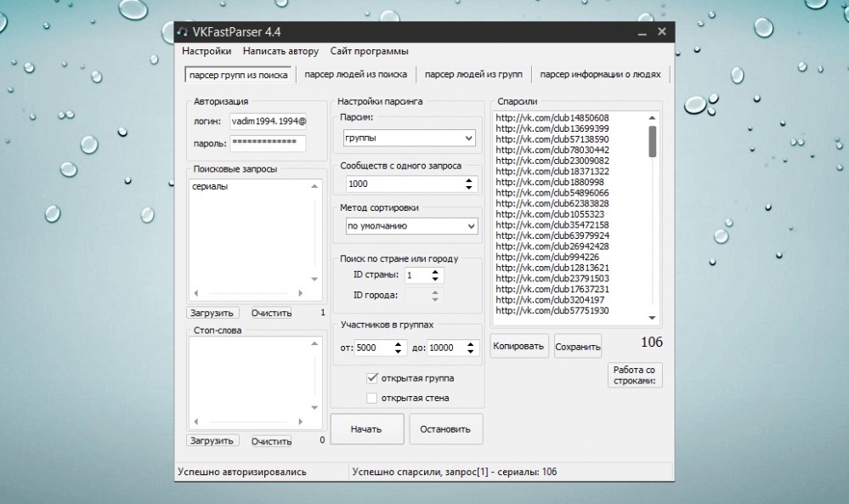
Task: Switch to парсер информации о людях tab
Action: click(600, 74)
